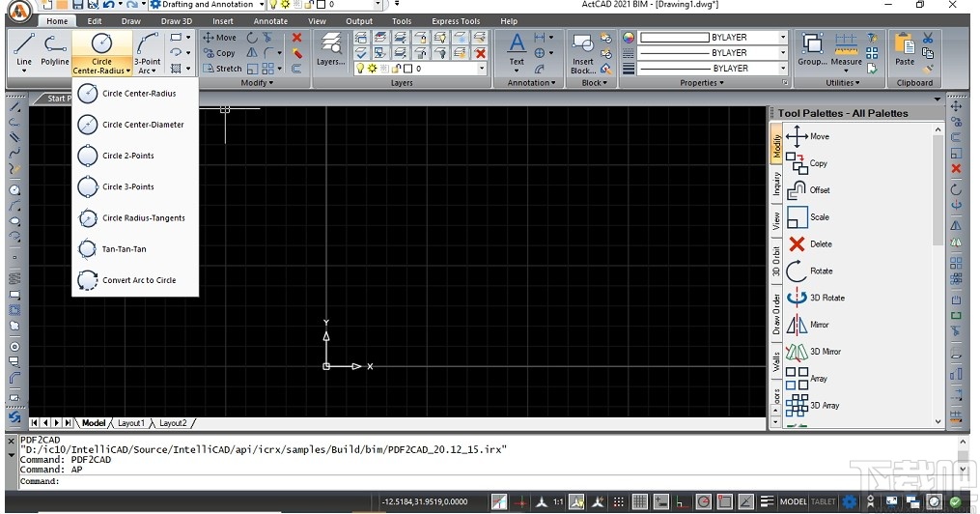
Task: Click the ActCAD application logo button
Action: pyautogui.click(x=20, y=12)
